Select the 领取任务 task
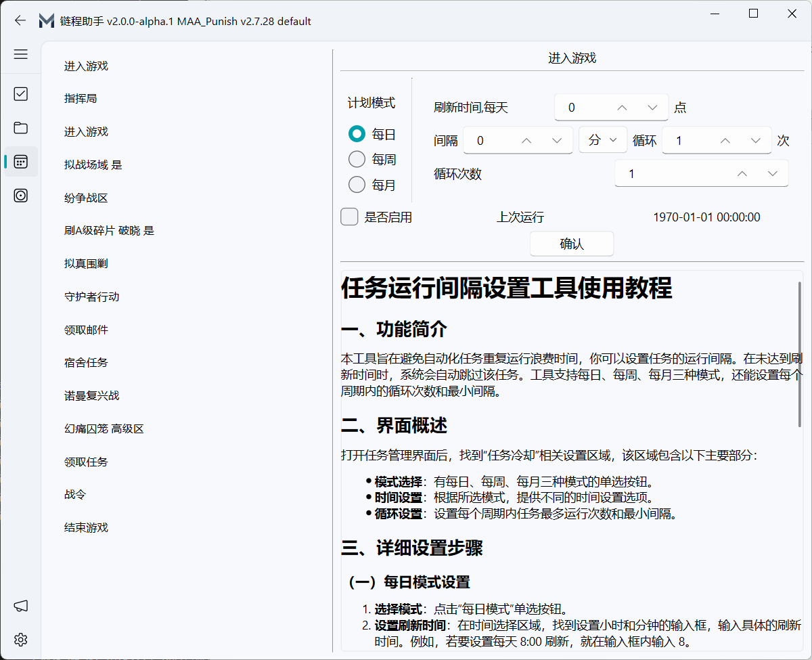The height and width of the screenshot is (660, 812). tap(86, 462)
